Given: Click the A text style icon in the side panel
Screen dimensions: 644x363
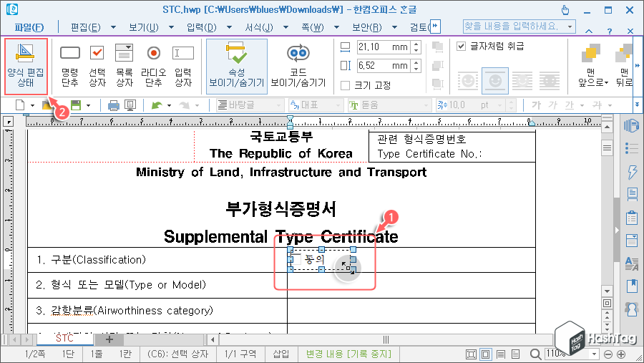Looking at the screenshot, I should (632, 263).
